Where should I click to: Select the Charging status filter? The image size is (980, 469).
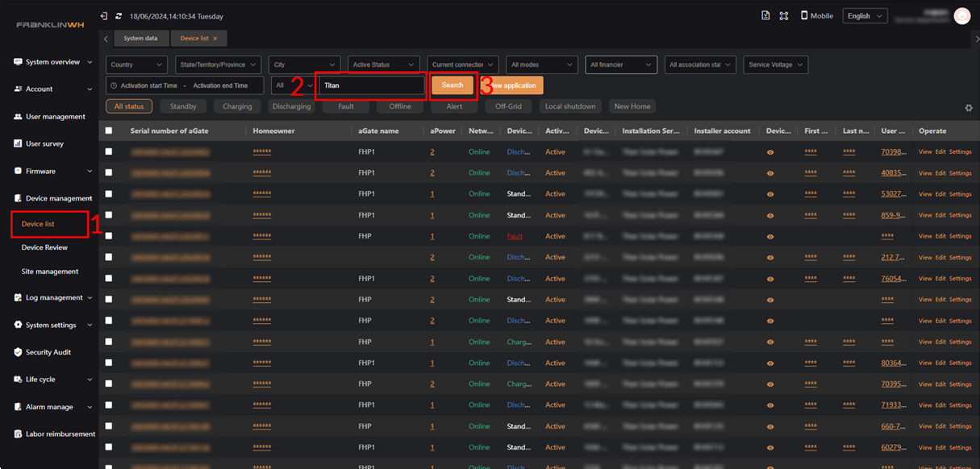pos(237,106)
